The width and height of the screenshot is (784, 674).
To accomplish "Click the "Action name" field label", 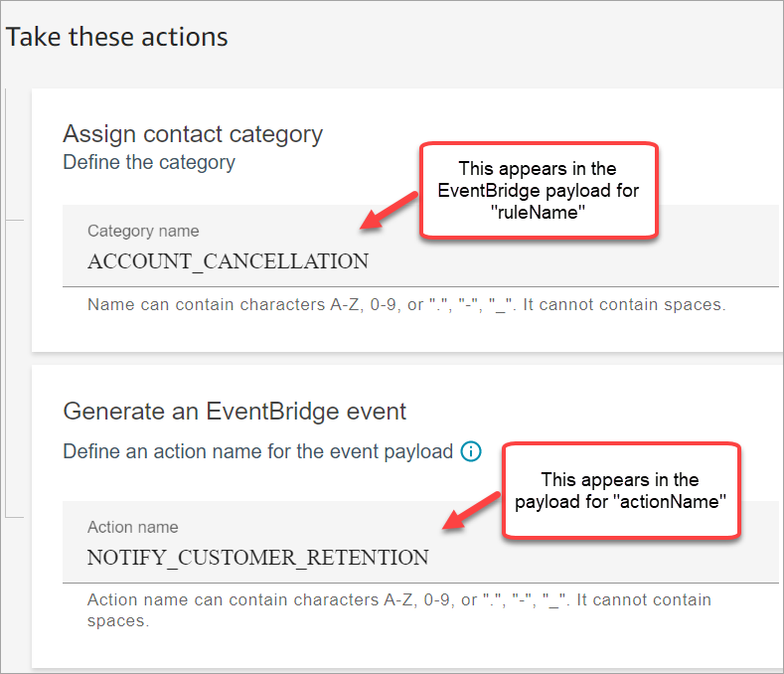I will pos(132,527).
